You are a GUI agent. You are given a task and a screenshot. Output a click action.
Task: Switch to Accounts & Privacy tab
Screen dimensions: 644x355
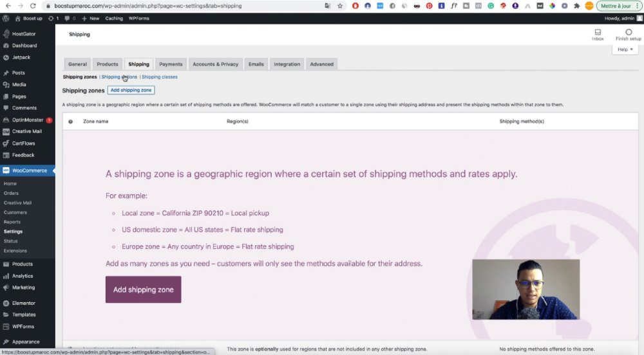(215, 64)
